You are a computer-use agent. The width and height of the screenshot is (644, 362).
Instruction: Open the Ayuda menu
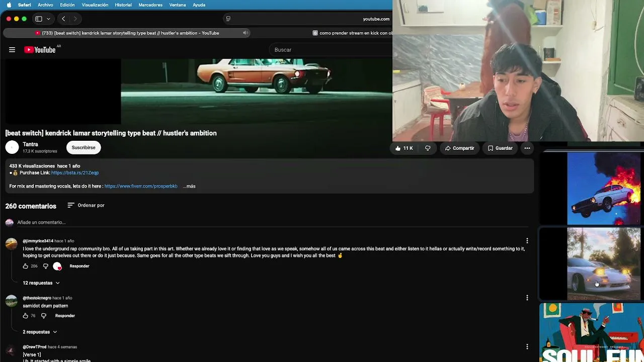coord(199,5)
